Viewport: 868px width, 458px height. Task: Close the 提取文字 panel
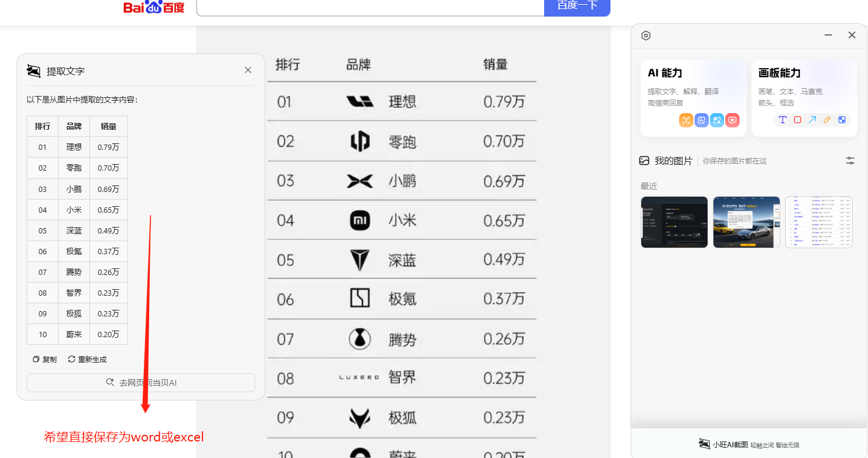pos(248,70)
